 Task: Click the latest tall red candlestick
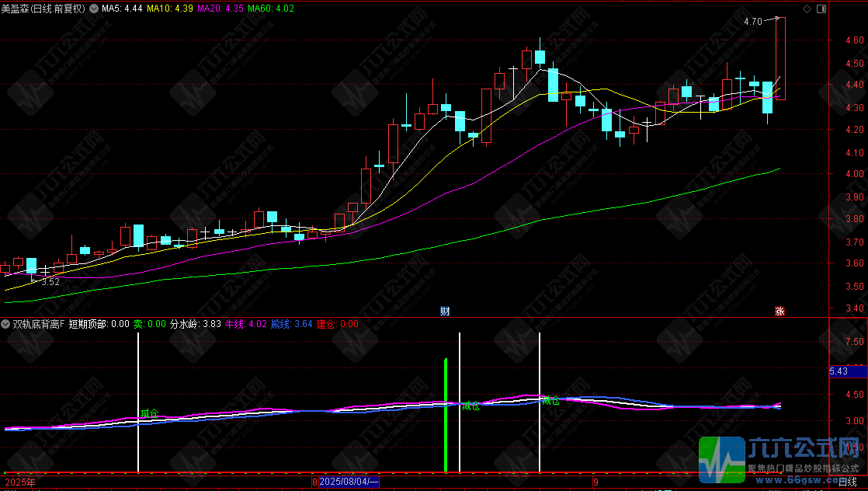point(780,58)
